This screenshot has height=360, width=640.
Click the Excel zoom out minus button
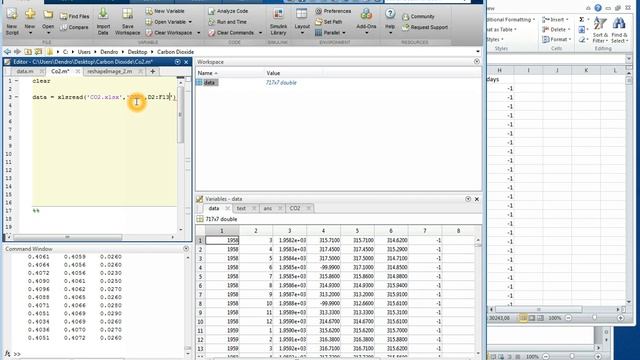(569, 318)
